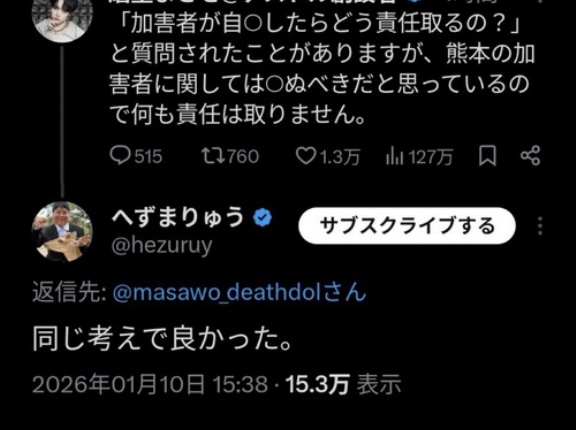The image size is (576, 430).
Task: View analytics via the 127万 bar-chart icon
Action: point(395,156)
